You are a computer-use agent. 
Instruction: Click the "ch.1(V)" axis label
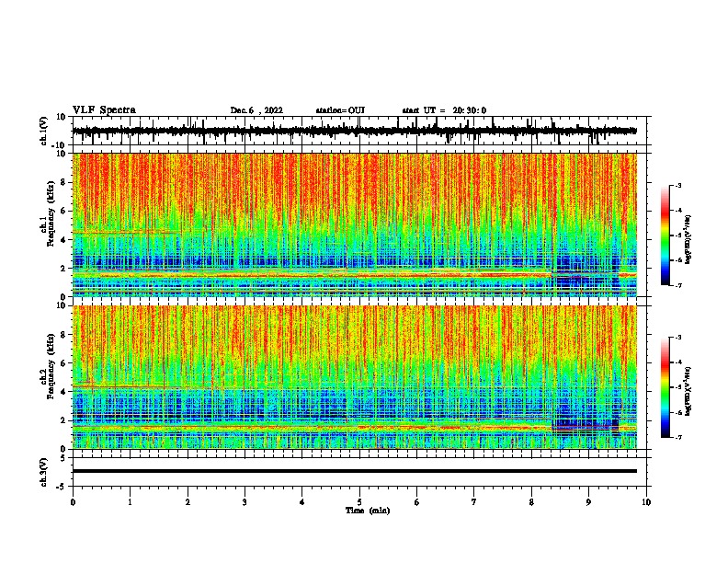click(x=44, y=131)
